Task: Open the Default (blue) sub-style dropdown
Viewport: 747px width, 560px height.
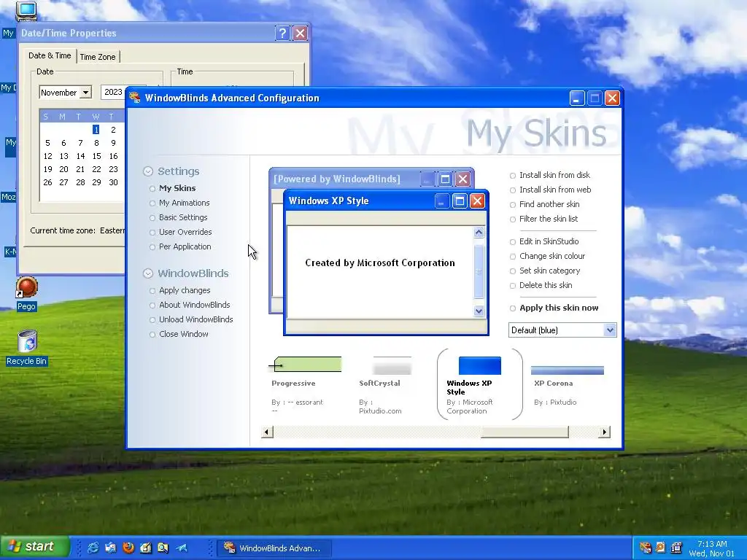Action: (x=562, y=330)
